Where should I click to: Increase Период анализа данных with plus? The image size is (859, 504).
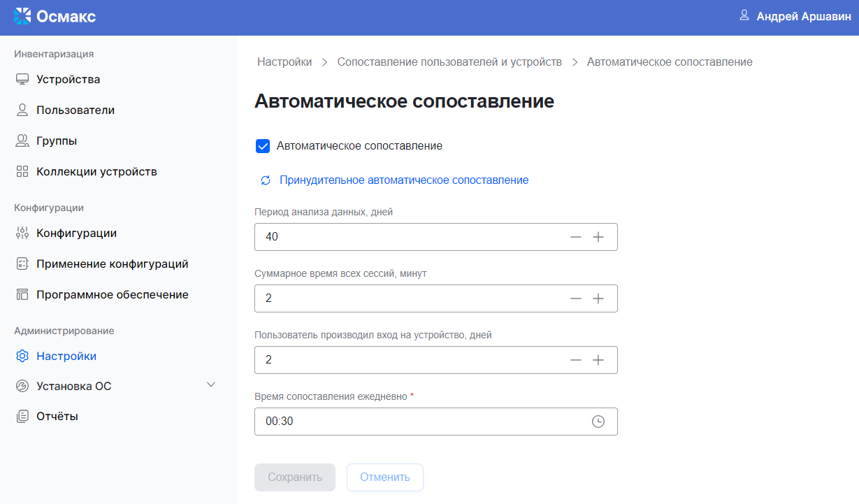(x=598, y=237)
